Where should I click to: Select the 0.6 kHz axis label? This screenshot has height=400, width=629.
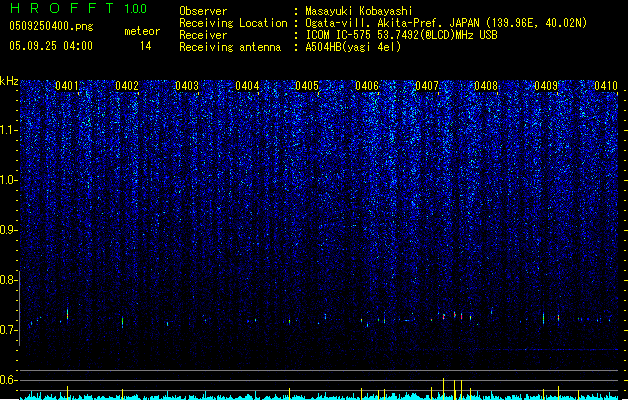pos(8,380)
